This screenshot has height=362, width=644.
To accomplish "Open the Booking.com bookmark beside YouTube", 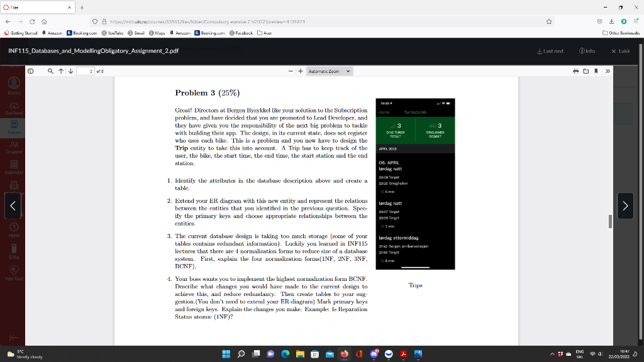I will (82, 33).
